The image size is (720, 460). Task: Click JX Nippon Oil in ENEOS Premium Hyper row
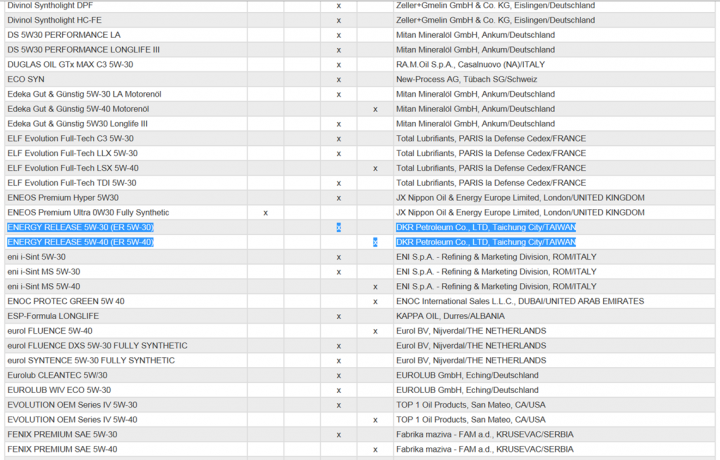[520, 197]
